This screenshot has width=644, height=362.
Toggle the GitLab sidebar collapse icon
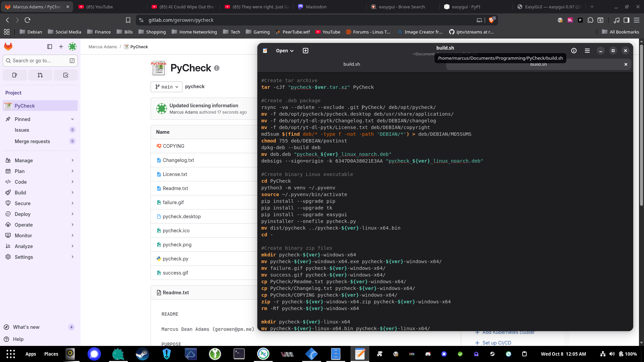click(x=50, y=47)
